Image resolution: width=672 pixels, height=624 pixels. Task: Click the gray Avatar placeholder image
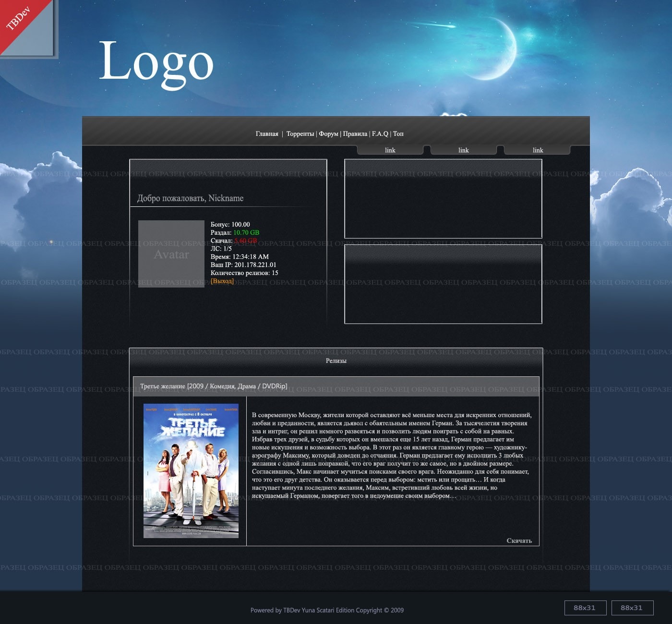point(171,254)
